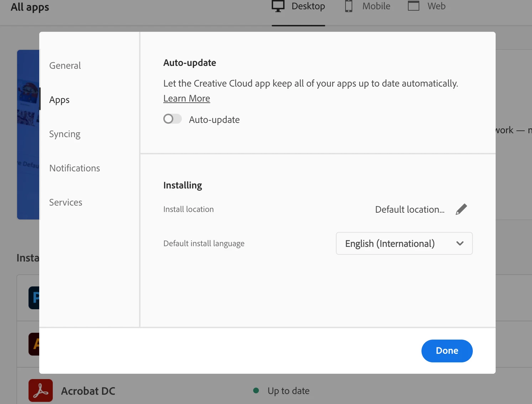
Task: Follow the Learn More link
Action: pos(186,98)
